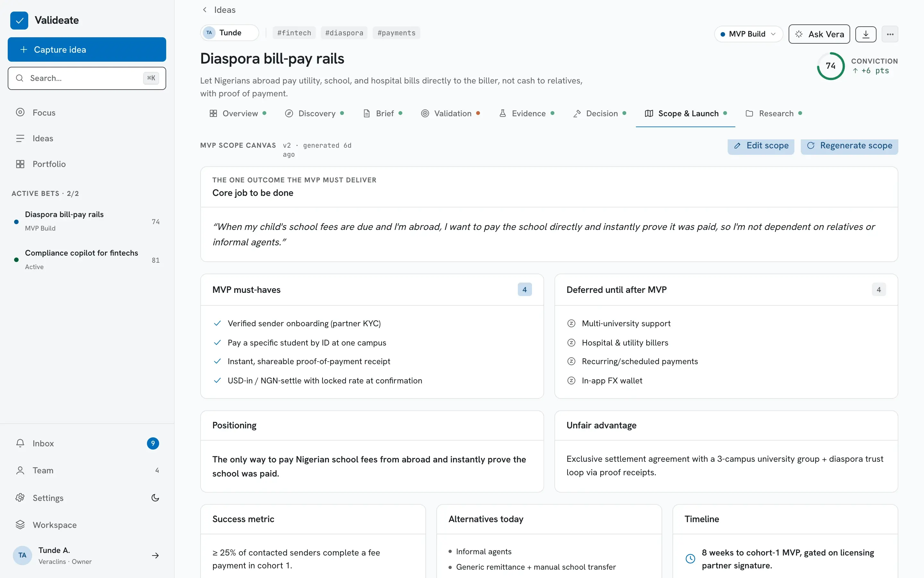Image resolution: width=924 pixels, height=578 pixels.
Task: Open the Brief tab
Action: (382, 114)
